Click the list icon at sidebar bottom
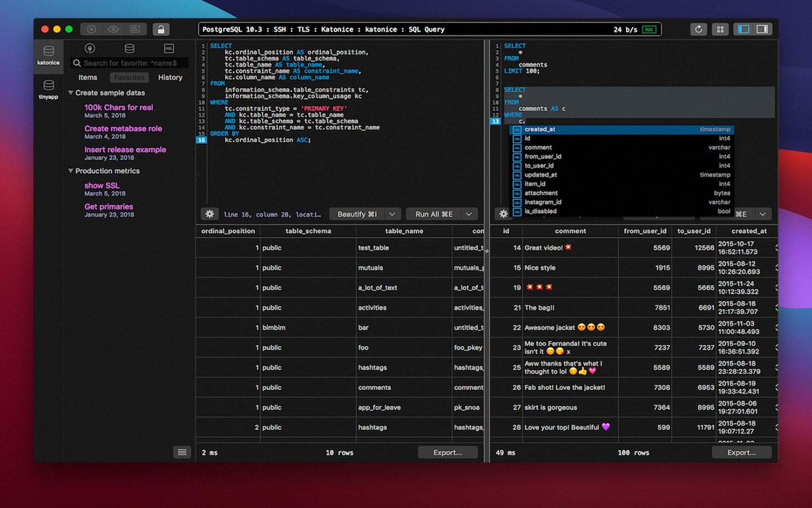This screenshot has width=812, height=508. 182,452
